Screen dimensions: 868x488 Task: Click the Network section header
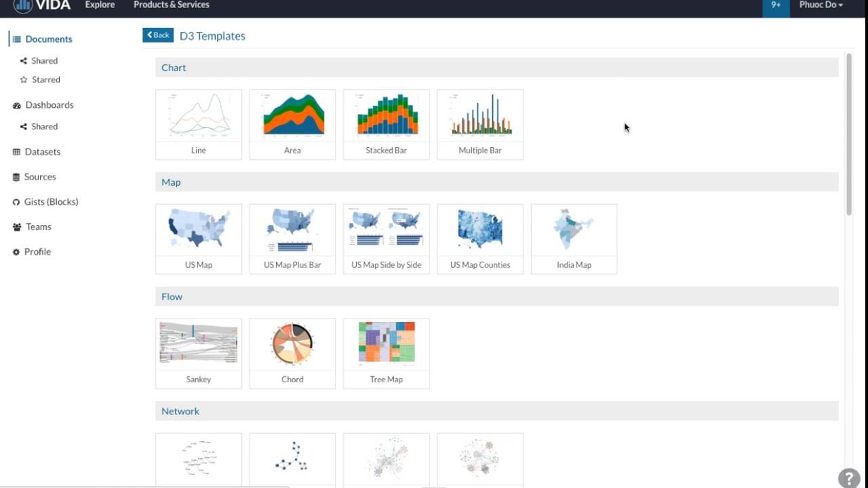point(497,411)
